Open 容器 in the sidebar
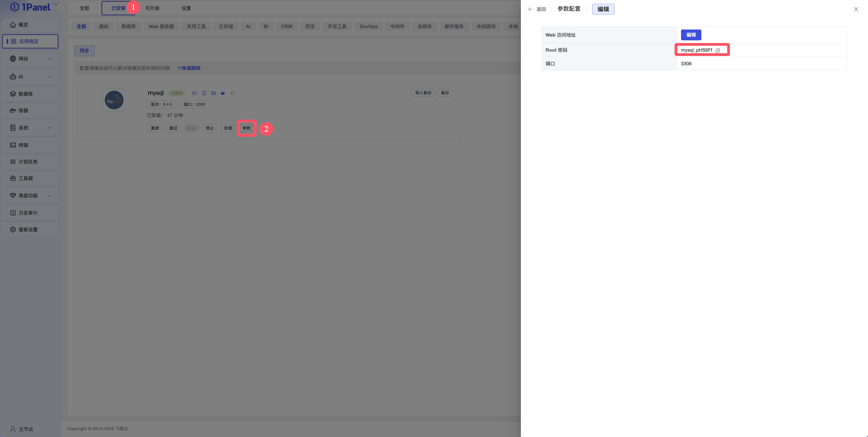868x437 pixels. (x=23, y=111)
